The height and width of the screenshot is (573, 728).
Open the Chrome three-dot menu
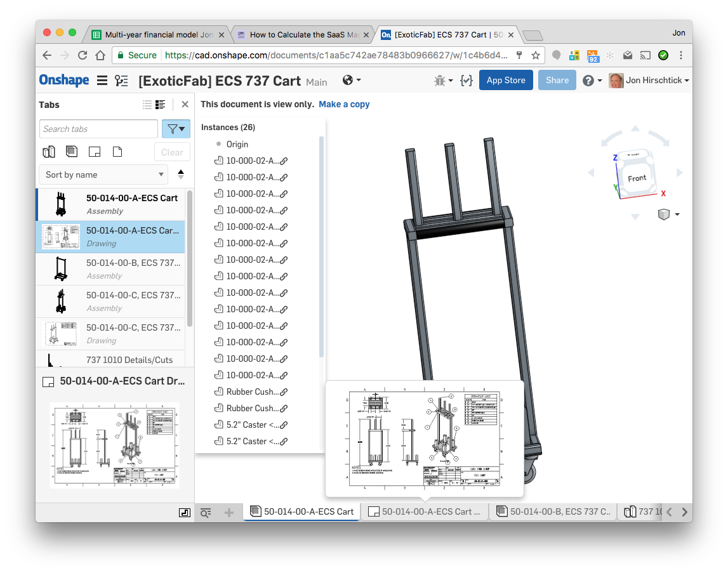(x=681, y=55)
